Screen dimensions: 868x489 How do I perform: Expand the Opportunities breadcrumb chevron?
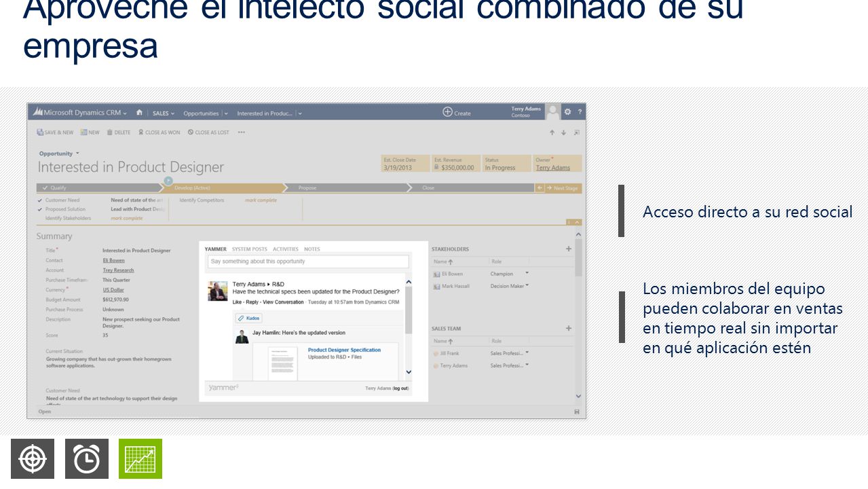point(226,113)
